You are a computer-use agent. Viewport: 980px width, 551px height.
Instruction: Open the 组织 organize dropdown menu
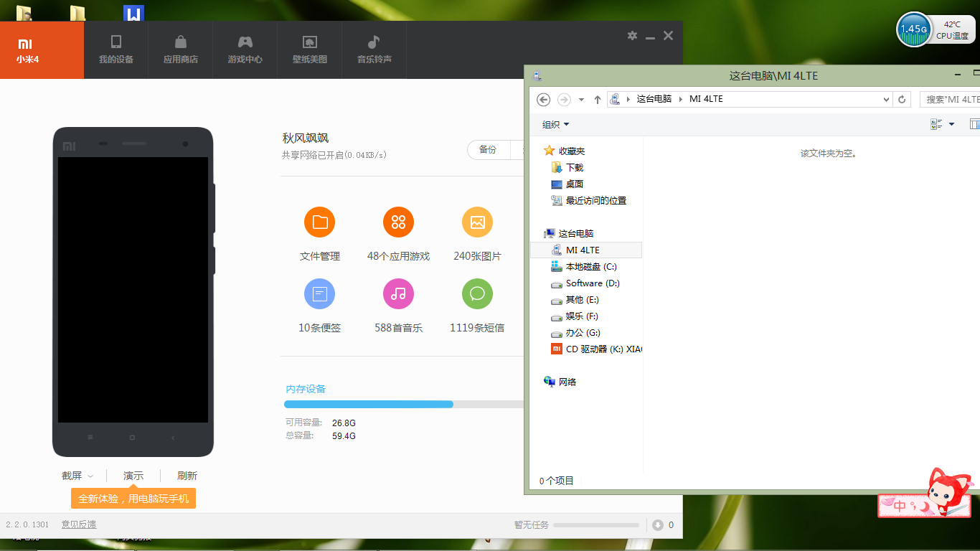[556, 124]
